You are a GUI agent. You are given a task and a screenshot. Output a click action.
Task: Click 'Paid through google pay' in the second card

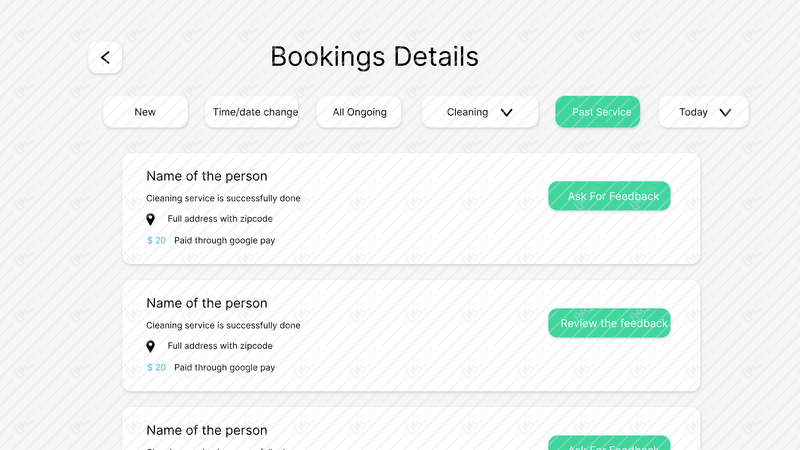pos(224,368)
